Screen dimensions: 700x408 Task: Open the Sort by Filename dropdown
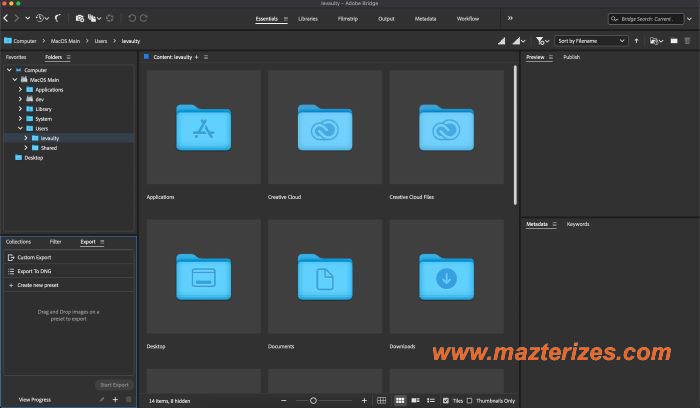point(591,41)
